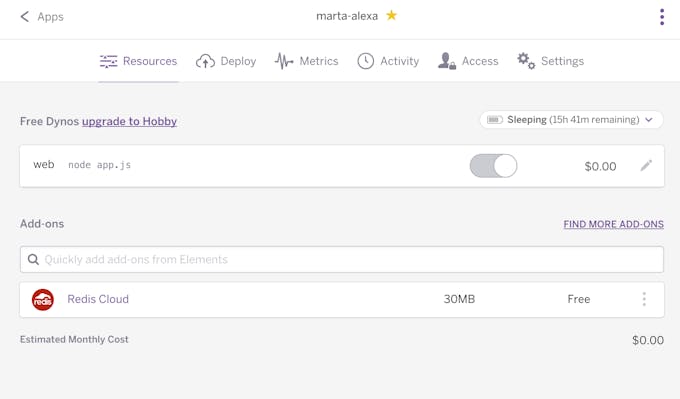Open the FIND MORE ADD-ONS link
This screenshot has height=399, width=680.
614,224
